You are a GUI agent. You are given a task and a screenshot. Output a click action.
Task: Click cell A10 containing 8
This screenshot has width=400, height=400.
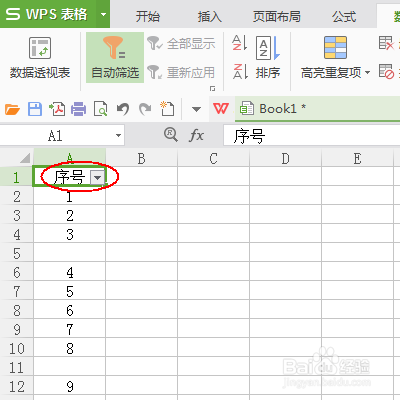click(x=70, y=348)
